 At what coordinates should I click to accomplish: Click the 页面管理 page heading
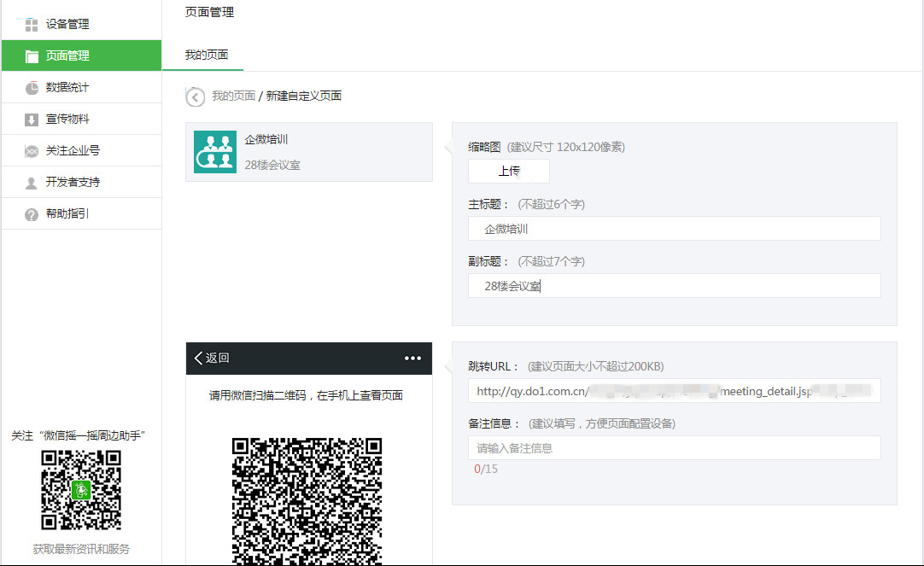[209, 12]
